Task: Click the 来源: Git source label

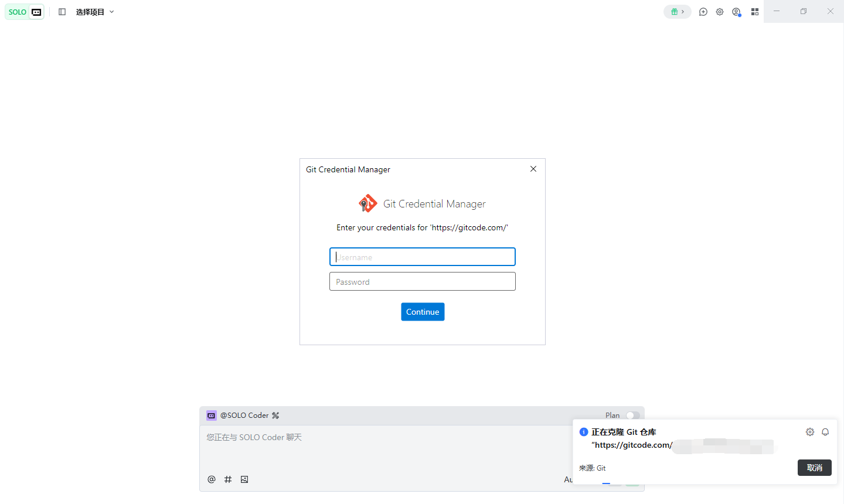Action: click(x=593, y=468)
